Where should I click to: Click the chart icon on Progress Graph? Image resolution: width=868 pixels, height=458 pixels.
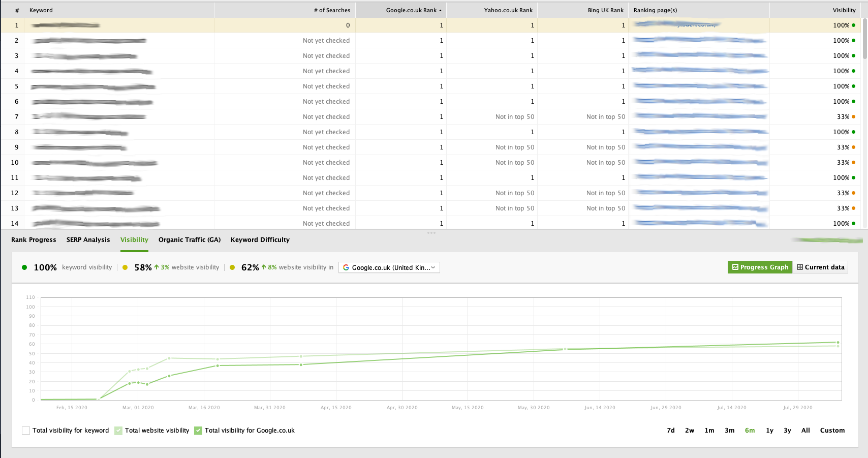735,267
